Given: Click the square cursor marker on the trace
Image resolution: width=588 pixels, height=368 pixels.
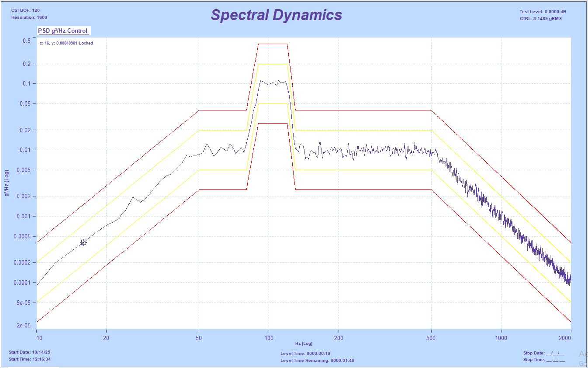Looking at the screenshot, I should (x=83, y=242).
